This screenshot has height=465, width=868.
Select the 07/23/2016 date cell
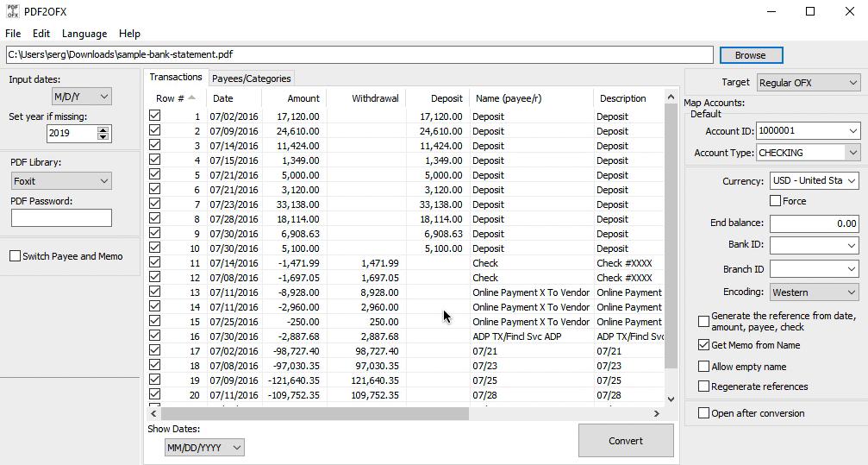(234, 204)
